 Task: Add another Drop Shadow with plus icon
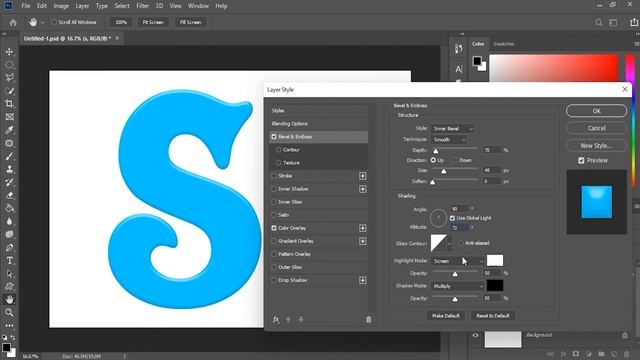pyautogui.click(x=362, y=280)
